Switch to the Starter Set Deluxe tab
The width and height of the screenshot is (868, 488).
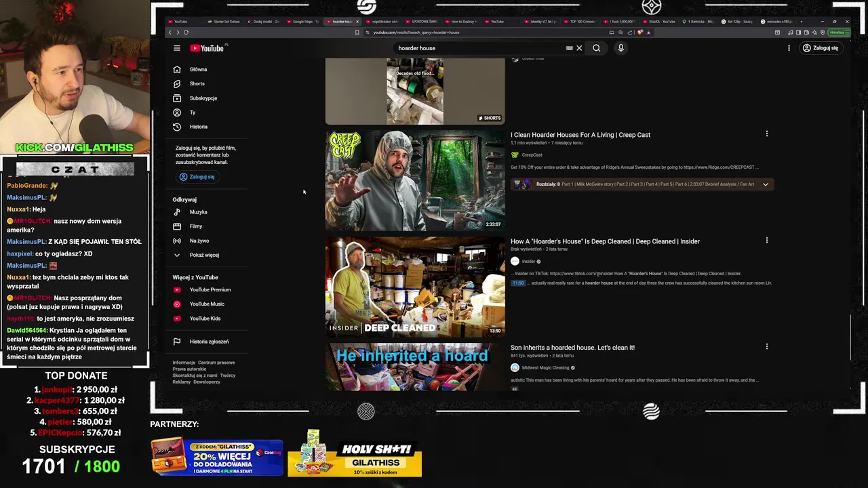point(226,22)
